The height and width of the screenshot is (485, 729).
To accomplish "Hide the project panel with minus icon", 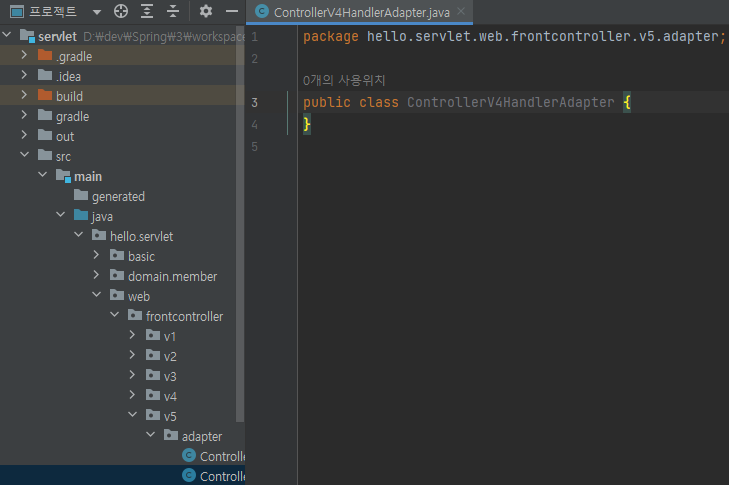I will pyautogui.click(x=232, y=11).
